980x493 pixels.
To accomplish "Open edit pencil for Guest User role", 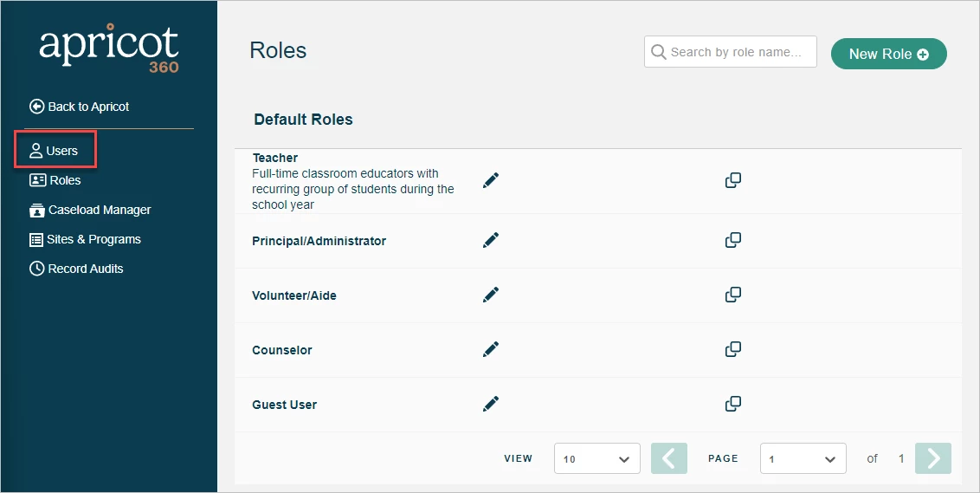I will click(491, 404).
